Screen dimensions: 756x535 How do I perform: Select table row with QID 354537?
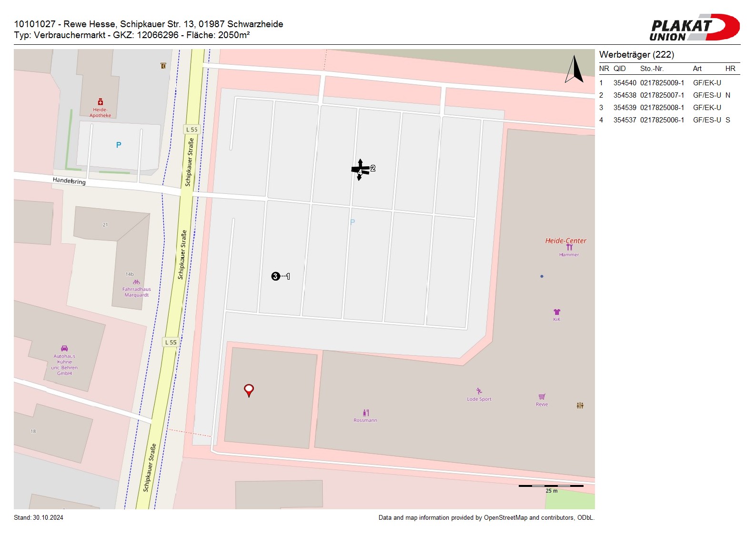669,120
